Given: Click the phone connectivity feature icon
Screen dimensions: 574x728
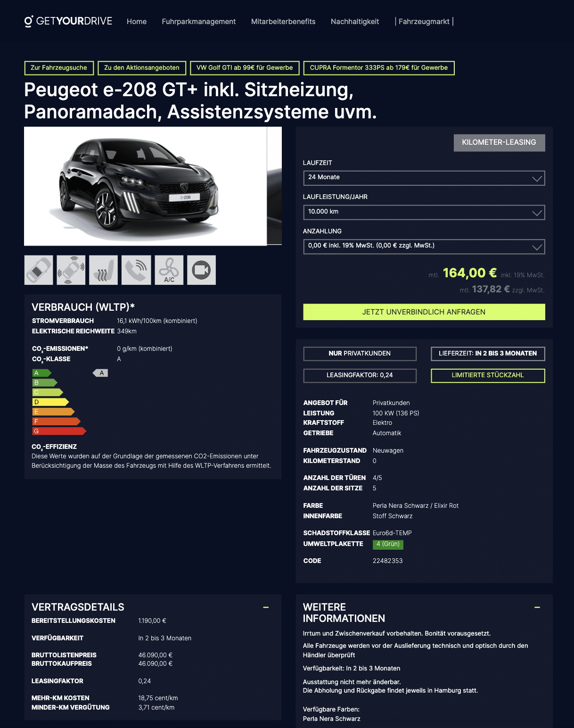Looking at the screenshot, I should [136, 270].
